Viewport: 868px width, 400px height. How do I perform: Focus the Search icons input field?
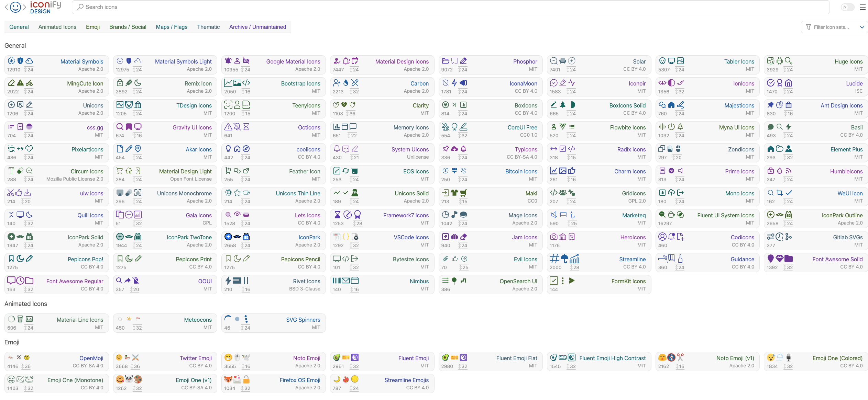pos(451,7)
